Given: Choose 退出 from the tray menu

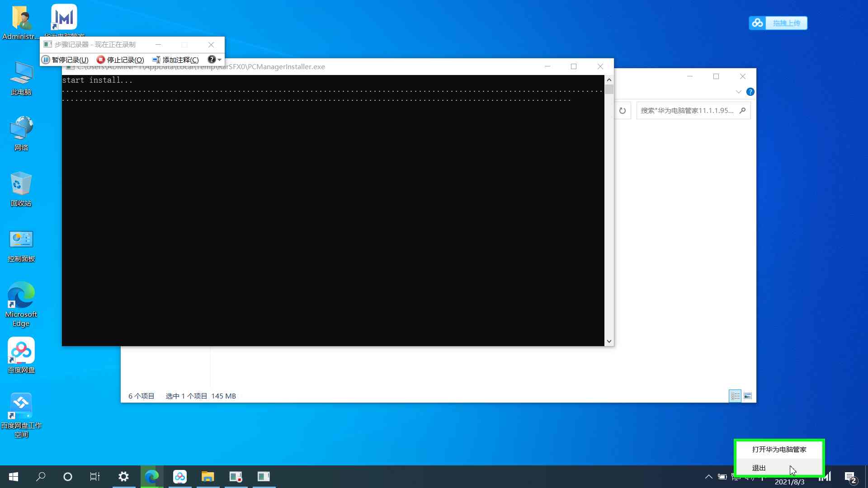Looking at the screenshot, I should tap(759, 468).
